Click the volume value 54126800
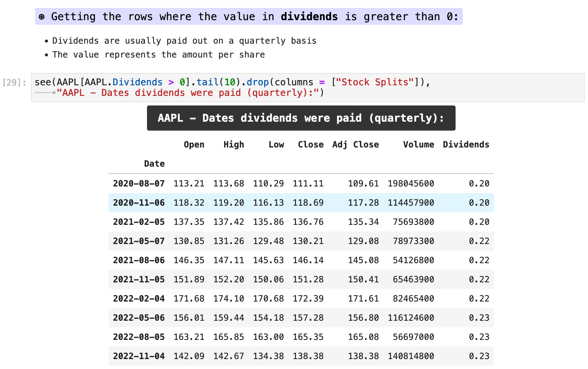Image resolution: width=588 pixels, height=369 pixels. (414, 260)
